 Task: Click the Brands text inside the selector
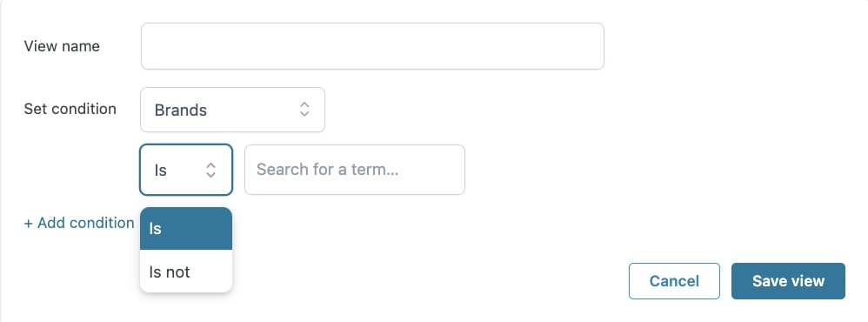tap(180, 110)
